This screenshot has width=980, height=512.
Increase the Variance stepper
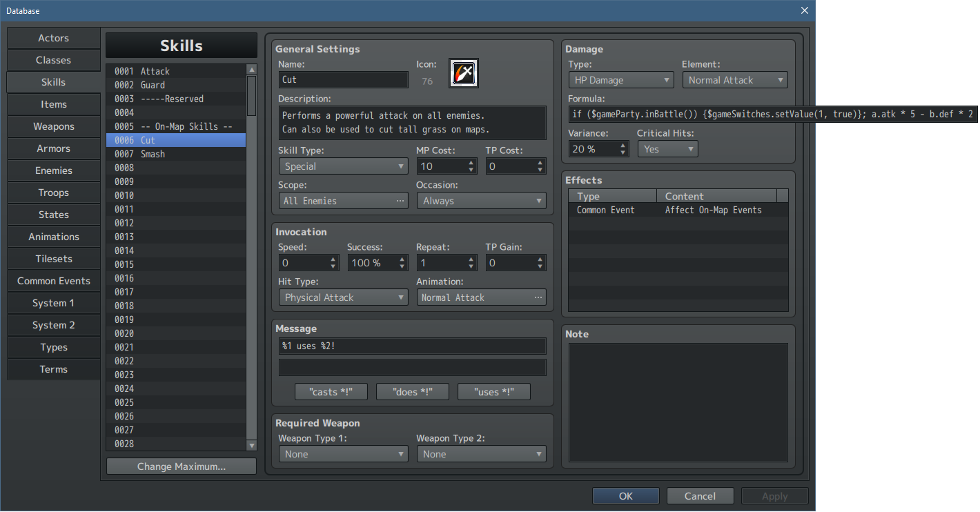623,146
